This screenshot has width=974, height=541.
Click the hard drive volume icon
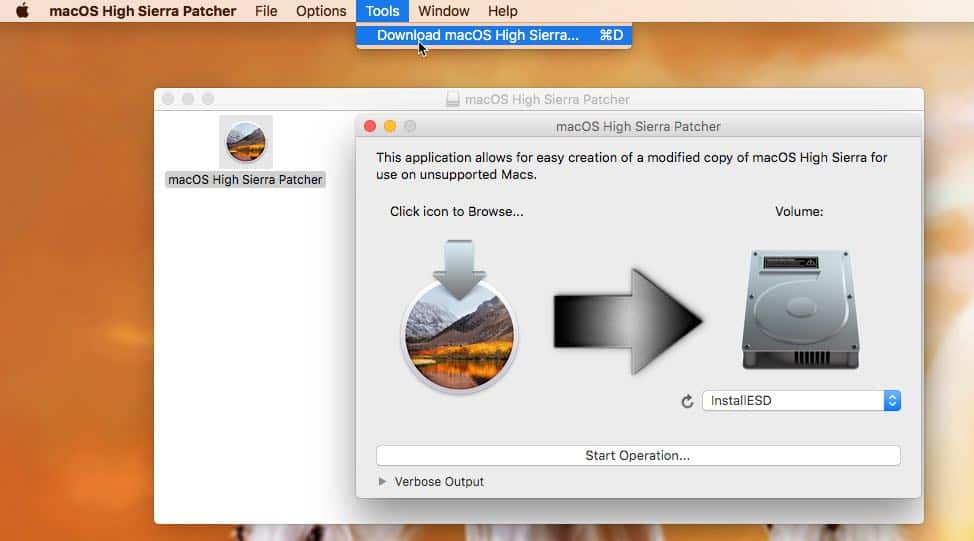[801, 309]
